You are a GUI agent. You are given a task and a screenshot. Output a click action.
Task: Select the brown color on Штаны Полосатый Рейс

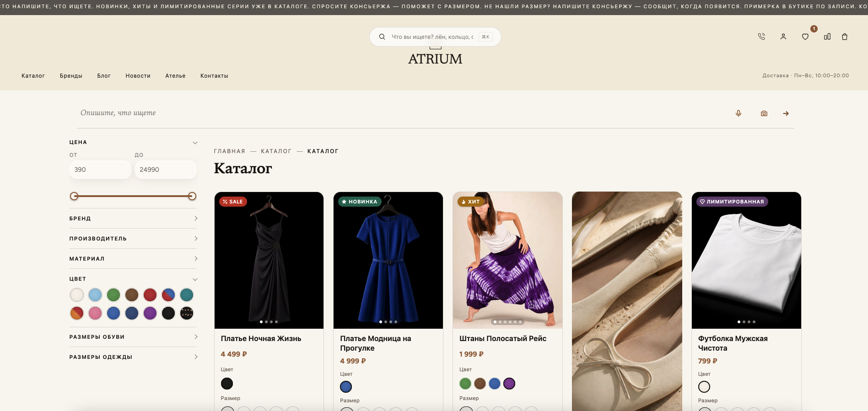pyautogui.click(x=480, y=384)
